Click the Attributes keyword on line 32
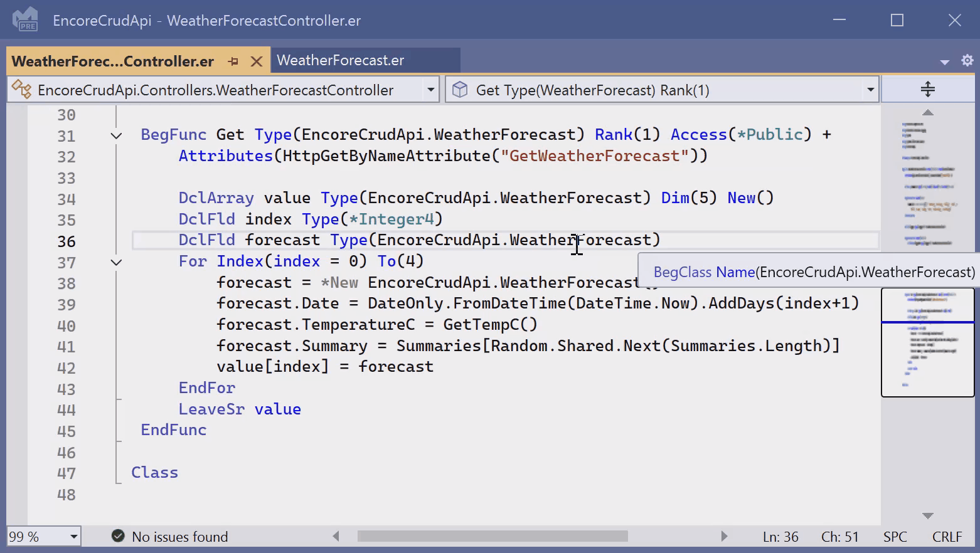 pos(226,155)
